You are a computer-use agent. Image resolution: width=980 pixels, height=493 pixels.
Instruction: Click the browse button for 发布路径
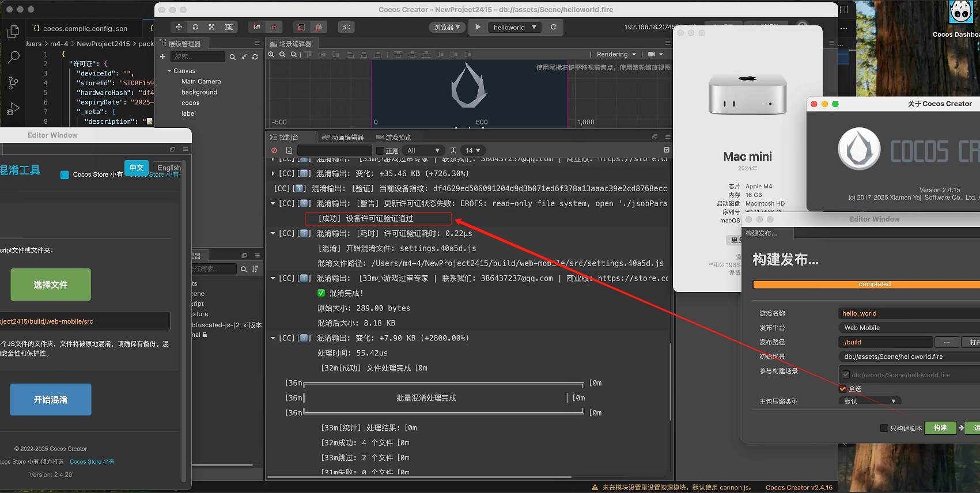(x=947, y=342)
